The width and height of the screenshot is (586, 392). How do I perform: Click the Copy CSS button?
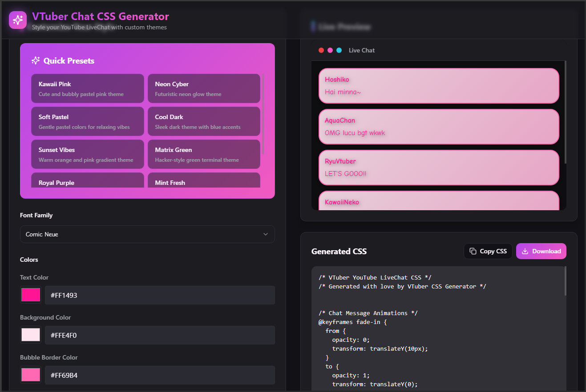pos(488,251)
